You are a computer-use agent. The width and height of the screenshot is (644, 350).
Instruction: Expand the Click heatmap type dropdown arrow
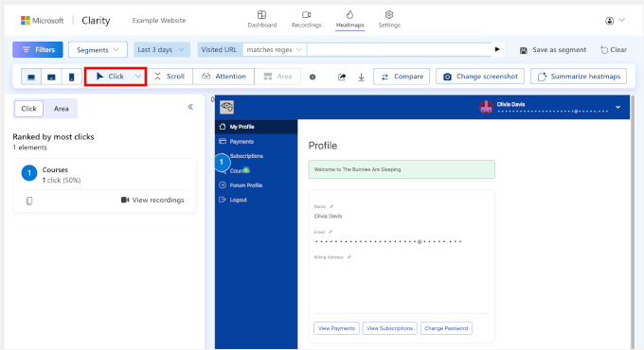pyautogui.click(x=138, y=77)
